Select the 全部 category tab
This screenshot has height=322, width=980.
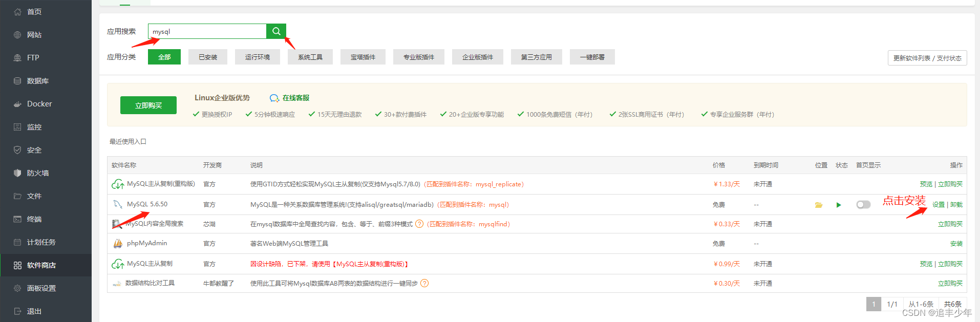[164, 57]
